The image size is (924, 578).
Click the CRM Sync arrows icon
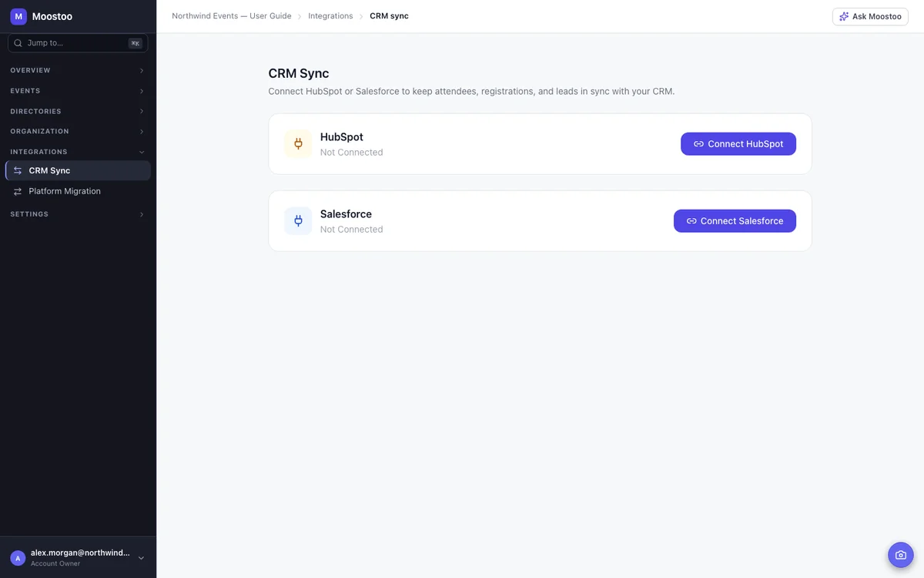(x=18, y=171)
